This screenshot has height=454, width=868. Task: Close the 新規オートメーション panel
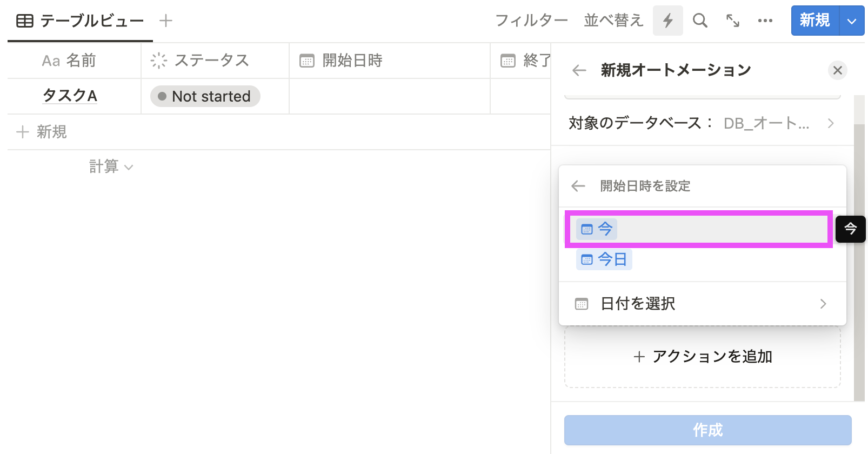click(837, 70)
